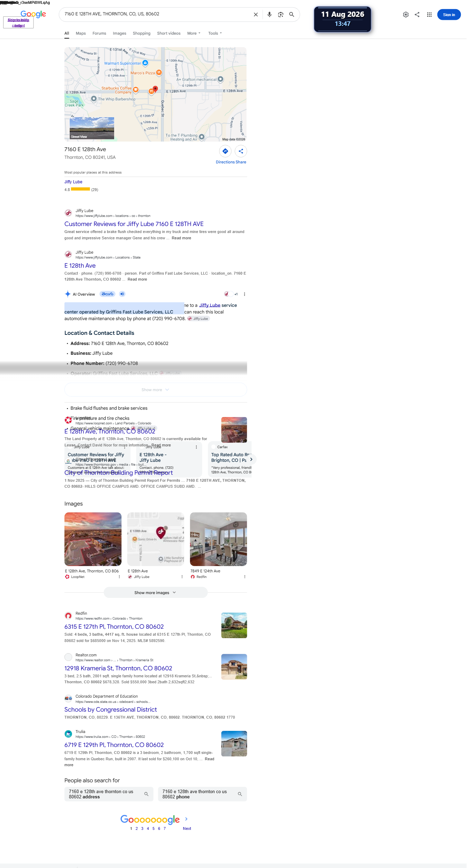The image size is (472, 868).
Task: Open quick settings gear icon
Action: click(406, 15)
